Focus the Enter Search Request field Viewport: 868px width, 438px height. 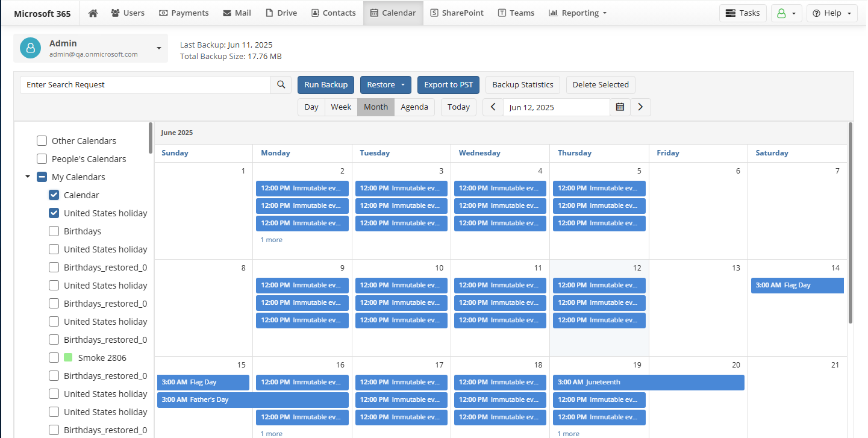pos(145,85)
